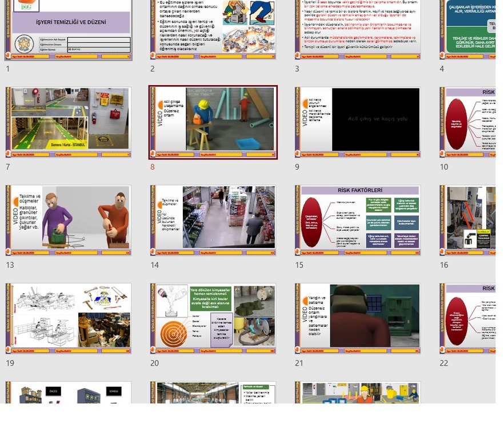Click slide number label 16
504x428 pixels.
pyautogui.click(x=444, y=265)
